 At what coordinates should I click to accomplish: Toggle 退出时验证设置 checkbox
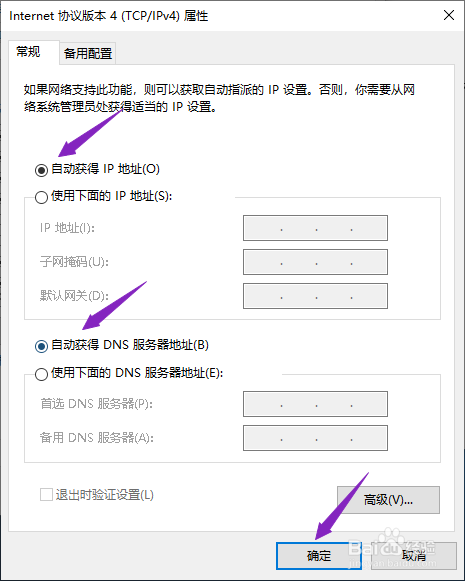tap(46, 495)
